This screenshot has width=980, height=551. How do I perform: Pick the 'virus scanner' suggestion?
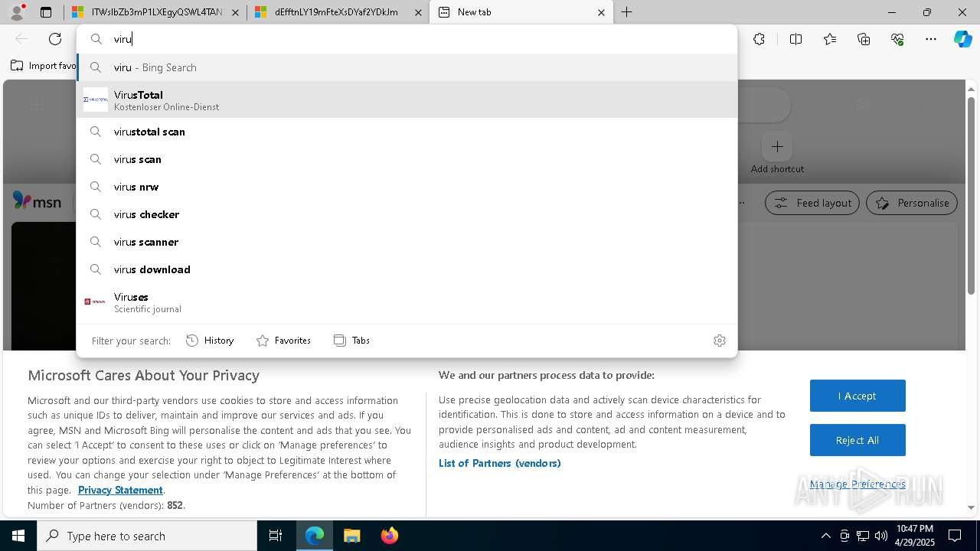(407, 242)
